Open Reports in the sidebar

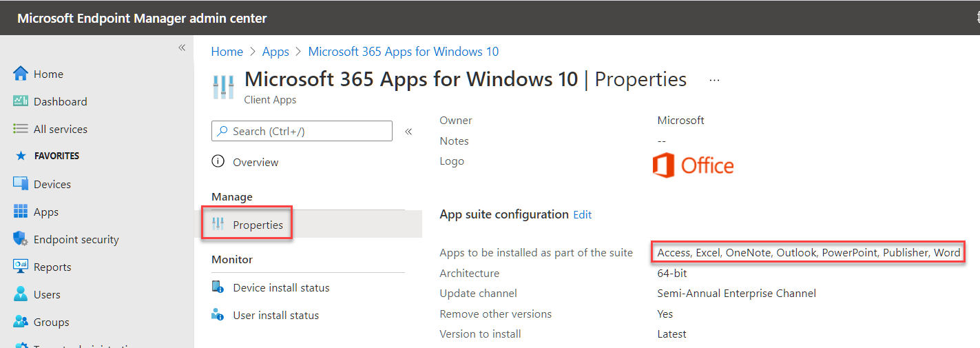click(52, 267)
